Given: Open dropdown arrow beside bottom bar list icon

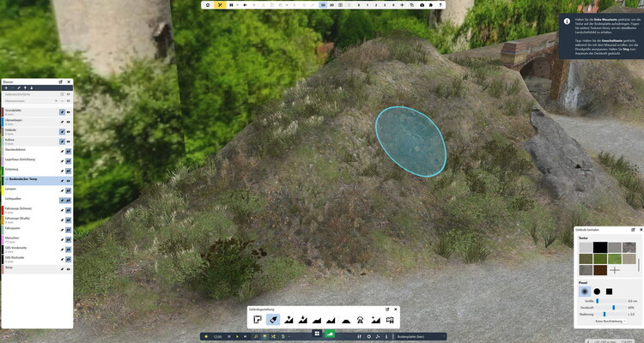Looking at the screenshot, I should click(289, 336).
